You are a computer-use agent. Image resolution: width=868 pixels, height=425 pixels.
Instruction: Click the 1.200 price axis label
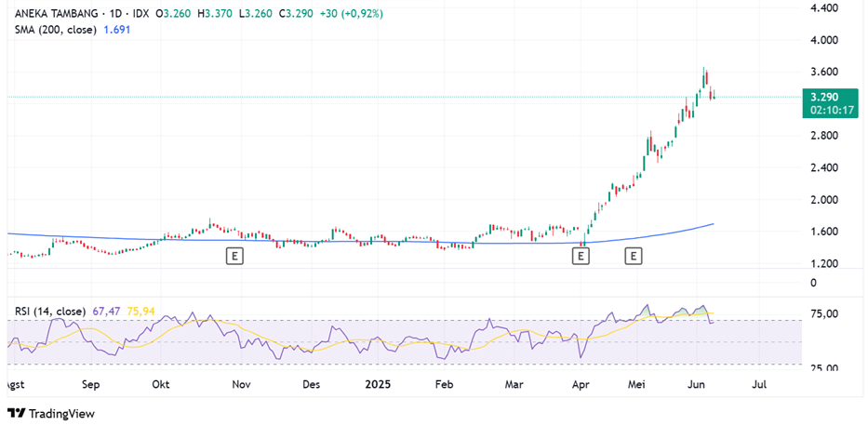click(824, 263)
